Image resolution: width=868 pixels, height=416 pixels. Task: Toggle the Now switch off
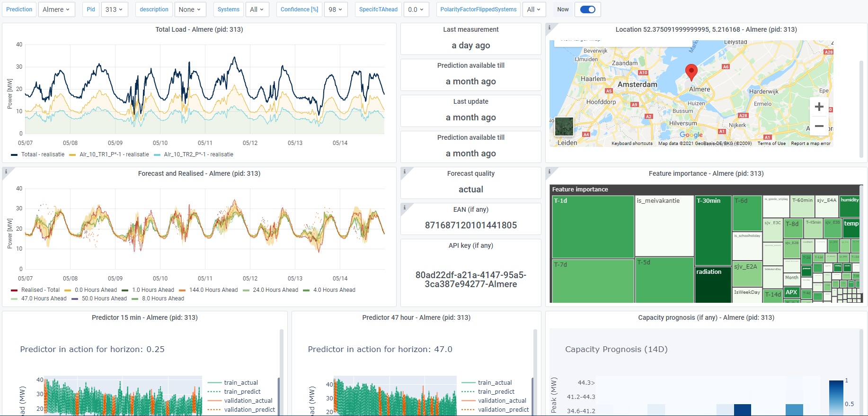pos(587,9)
